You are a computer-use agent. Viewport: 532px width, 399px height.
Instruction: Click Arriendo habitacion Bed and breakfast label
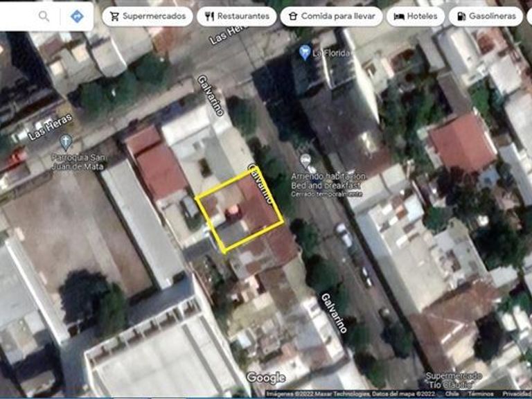click(328, 181)
